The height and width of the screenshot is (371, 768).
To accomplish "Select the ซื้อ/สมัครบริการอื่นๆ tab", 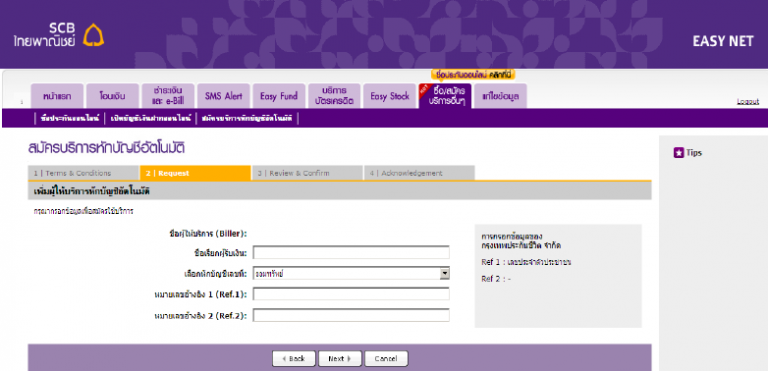I will pos(445,96).
